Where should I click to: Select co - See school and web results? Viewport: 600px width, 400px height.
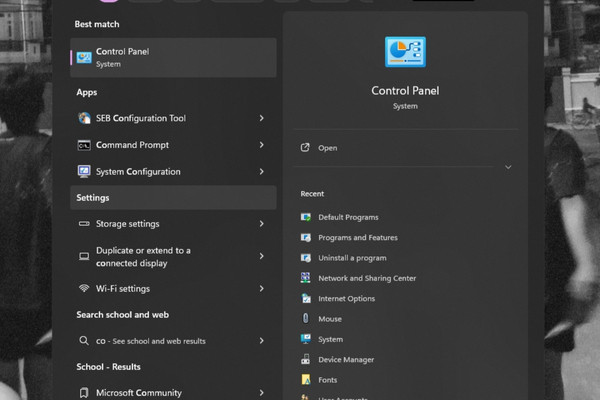pos(173,340)
